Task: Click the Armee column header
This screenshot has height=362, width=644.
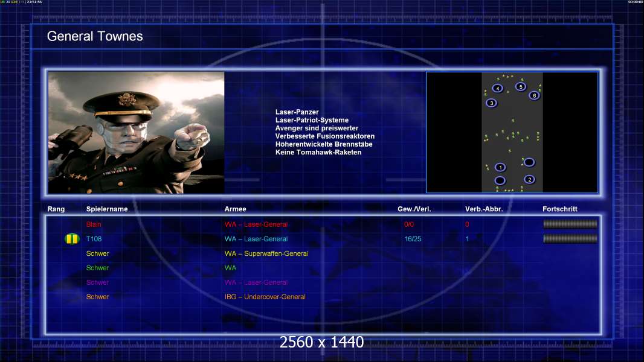Action: [236, 209]
